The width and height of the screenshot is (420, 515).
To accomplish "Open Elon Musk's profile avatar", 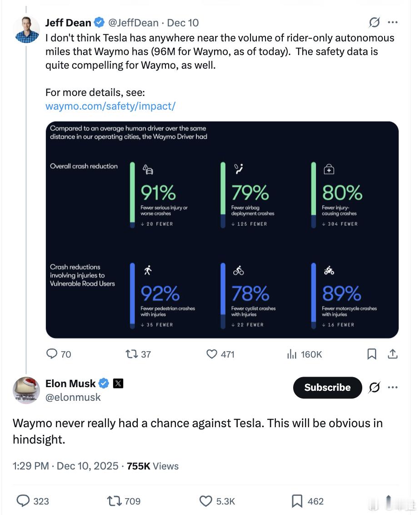I will tap(26, 390).
